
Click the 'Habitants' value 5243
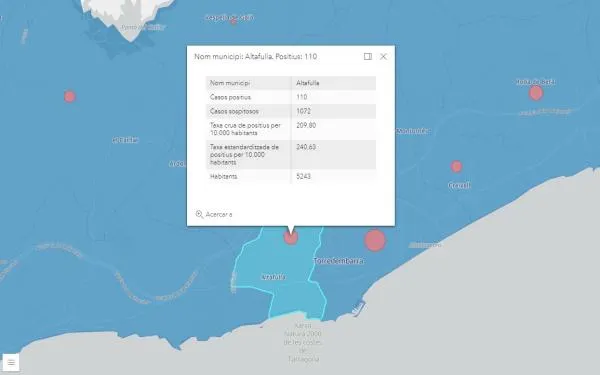click(303, 176)
